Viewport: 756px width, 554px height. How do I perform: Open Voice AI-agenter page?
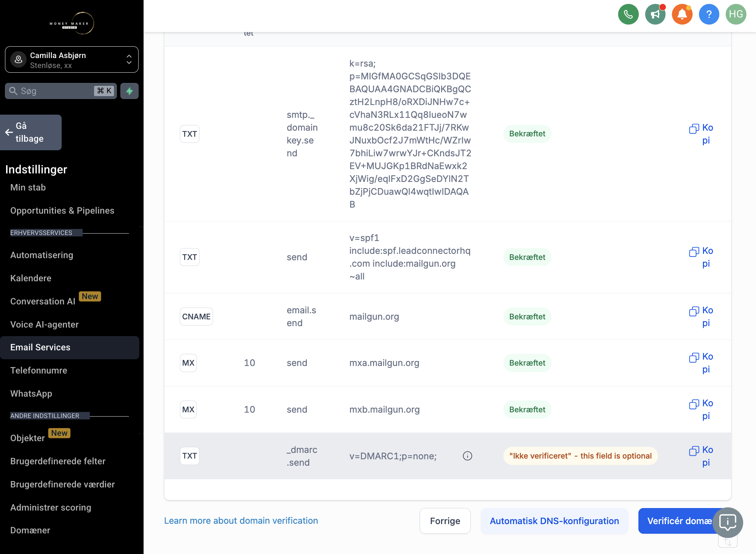point(45,324)
